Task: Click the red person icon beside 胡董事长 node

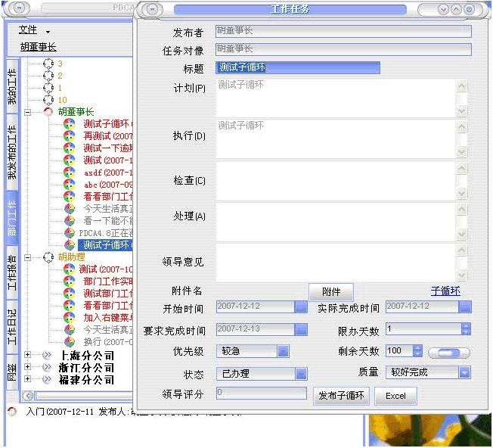Action: [x=48, y=112]
